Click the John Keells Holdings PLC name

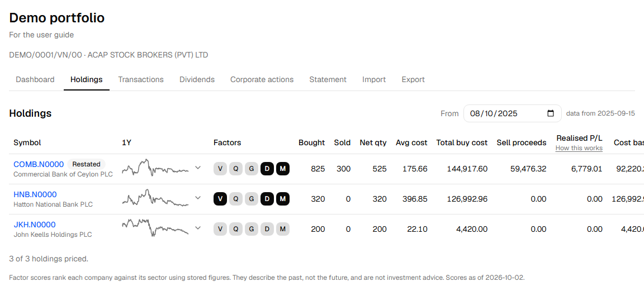(53, 235)
